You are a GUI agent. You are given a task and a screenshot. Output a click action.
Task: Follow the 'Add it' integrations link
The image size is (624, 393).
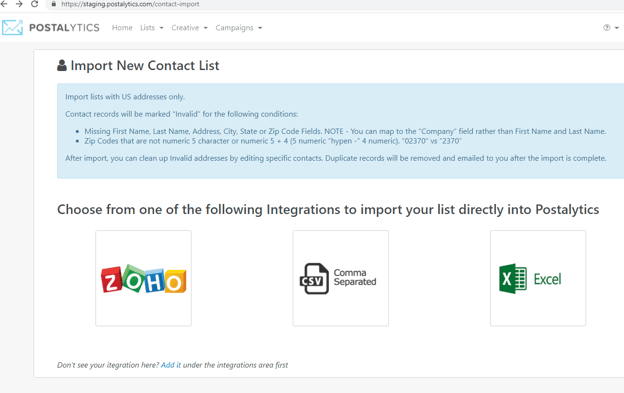pos(171,365)
